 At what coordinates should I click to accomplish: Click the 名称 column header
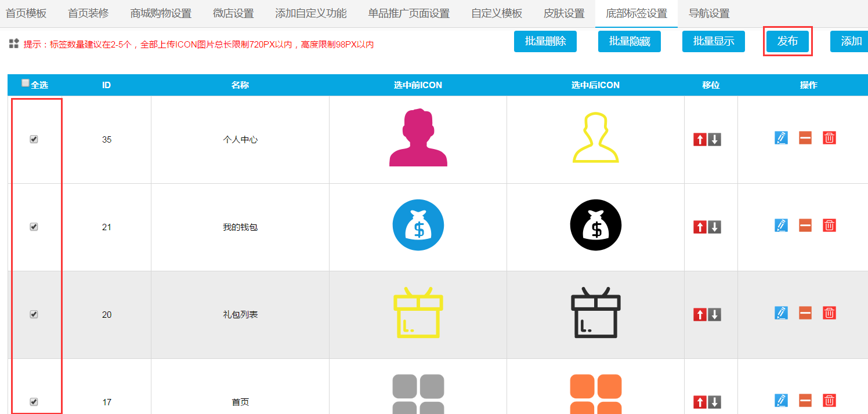[240, 85]
